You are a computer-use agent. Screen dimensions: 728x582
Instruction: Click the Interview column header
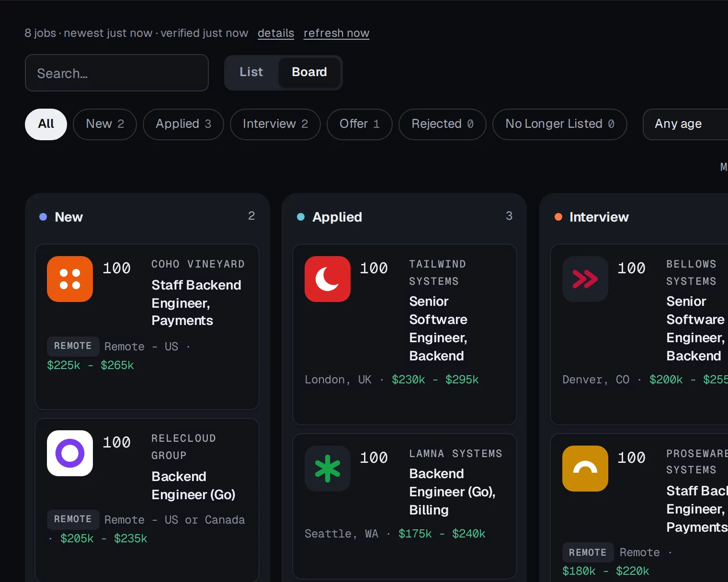tap(599, 217)
